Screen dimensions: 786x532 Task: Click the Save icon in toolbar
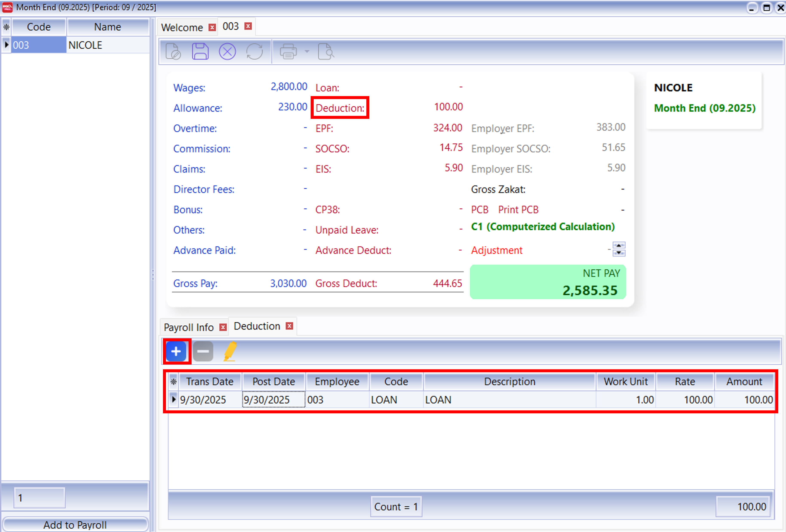pos(200,52)
